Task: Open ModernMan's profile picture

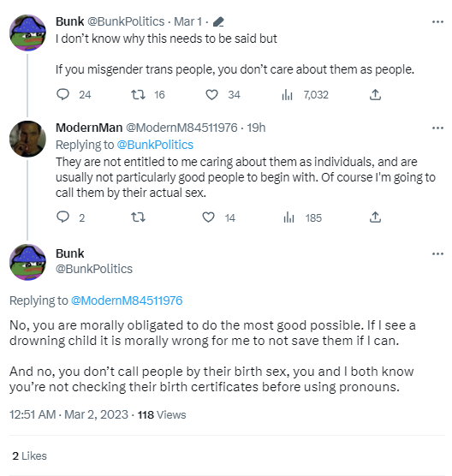Action: click(x=27, y=139)
